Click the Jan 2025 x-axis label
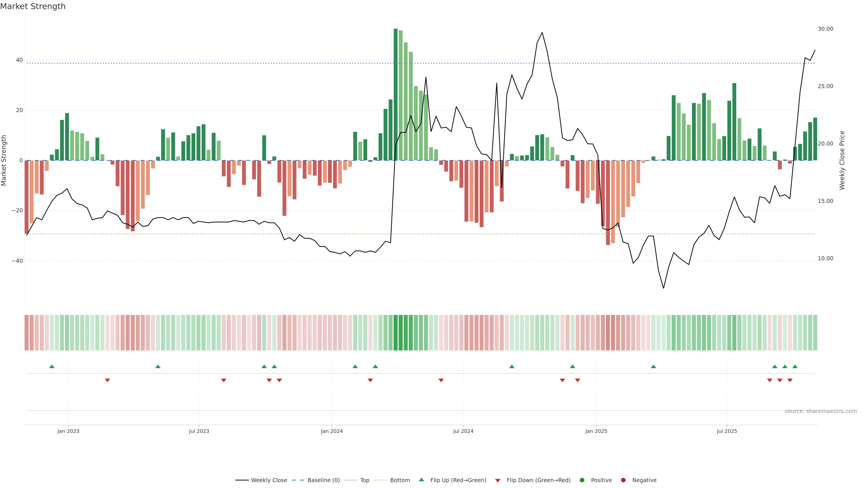Viewport: 868px width, 488px height. tap(596, 431)
